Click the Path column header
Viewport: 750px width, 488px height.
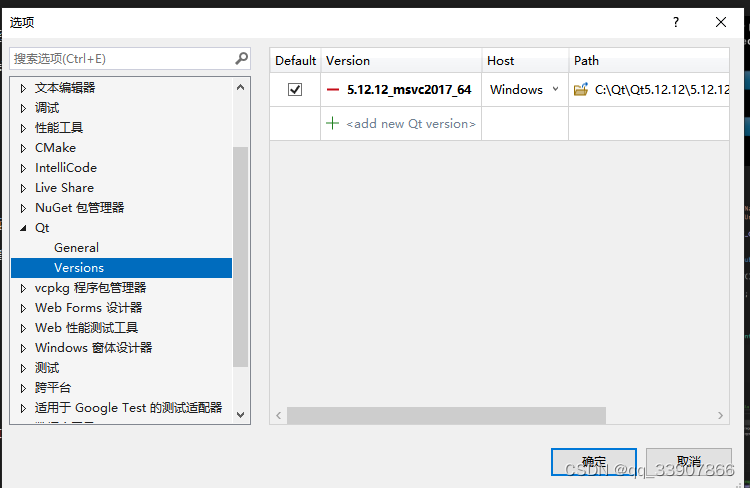(649, 61)
